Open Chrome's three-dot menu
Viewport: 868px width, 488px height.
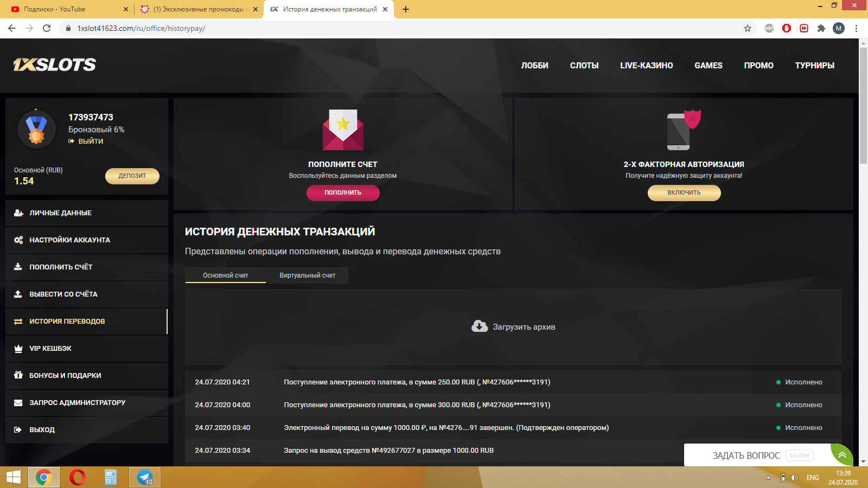857,28
